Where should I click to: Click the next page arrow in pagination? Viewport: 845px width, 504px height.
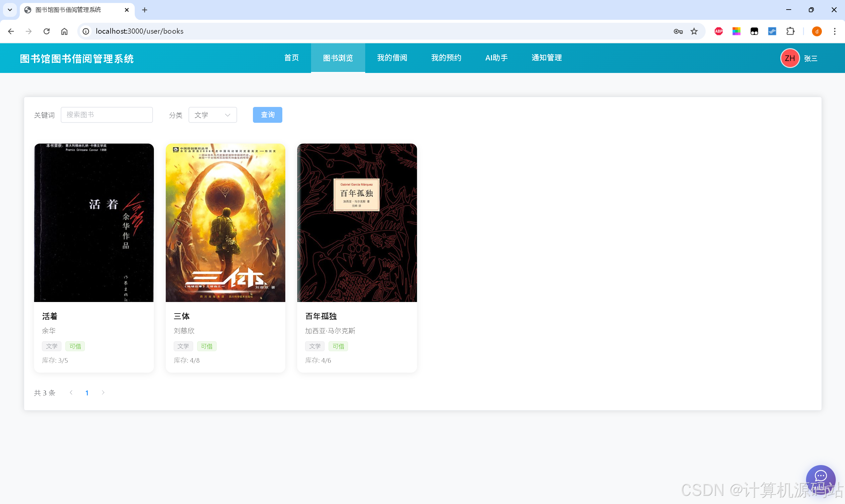pos(103,392)
